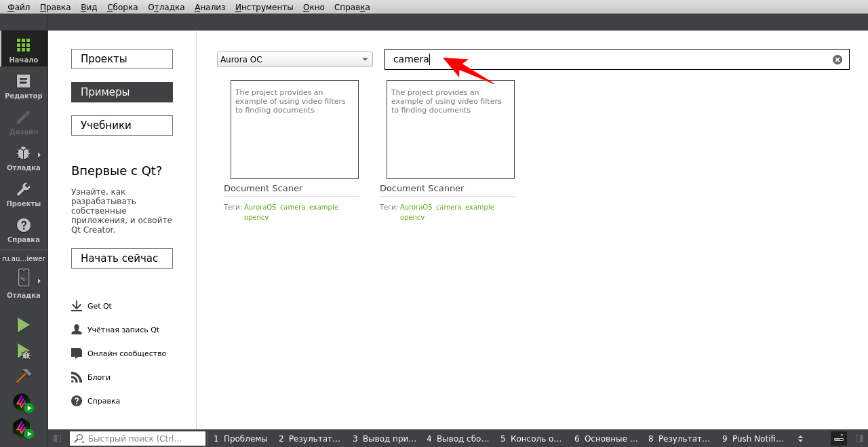The width and height of the screenshot is (868, 447).
Task: Open Проекты mode with wrench icon
Action: [x=24, y=194]
